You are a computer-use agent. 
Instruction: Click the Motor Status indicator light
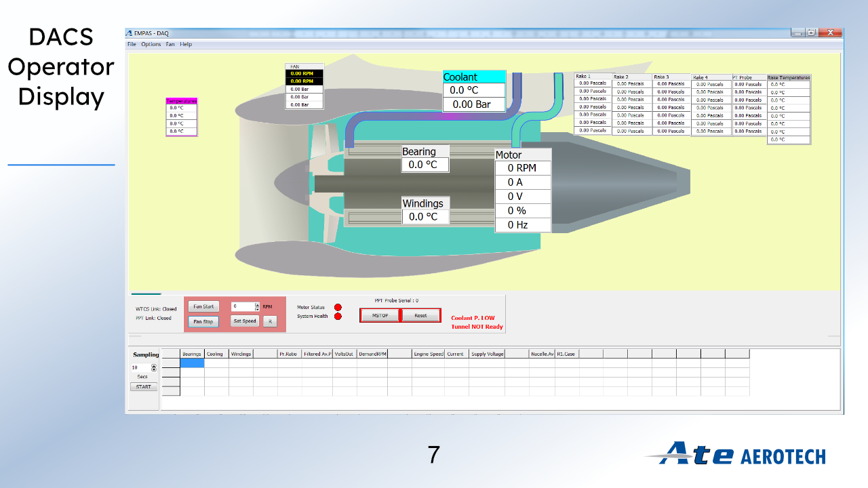[338, 306]
